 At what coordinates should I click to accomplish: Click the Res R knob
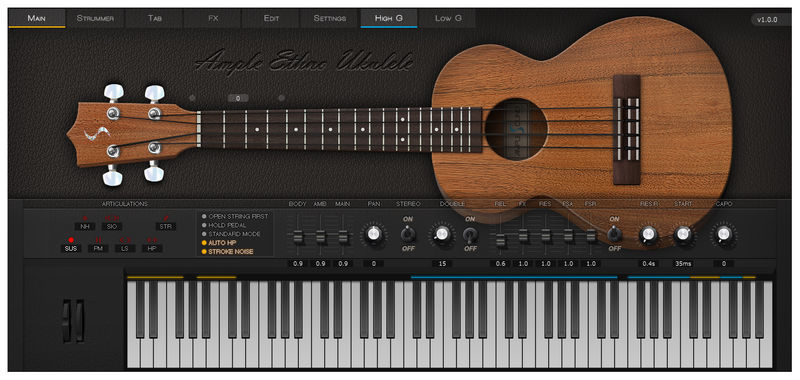[x=648, y=235]
